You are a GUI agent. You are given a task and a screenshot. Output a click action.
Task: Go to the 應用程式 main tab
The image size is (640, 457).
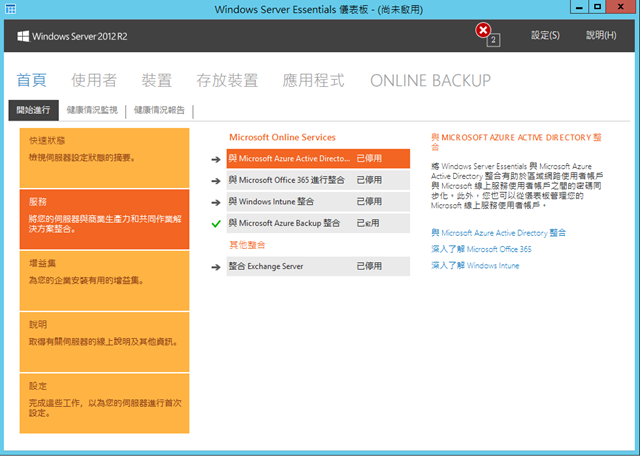pyautogui.click(x=313, y=80)
